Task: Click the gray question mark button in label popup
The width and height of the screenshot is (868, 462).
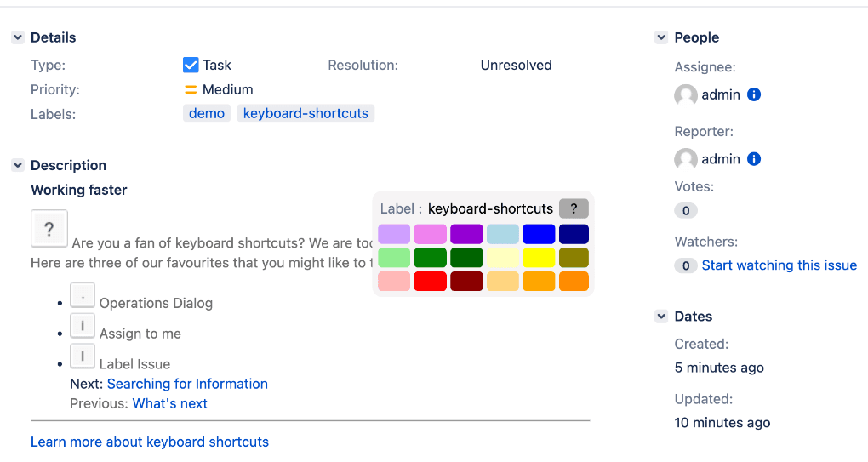Action: coord(574,208)
